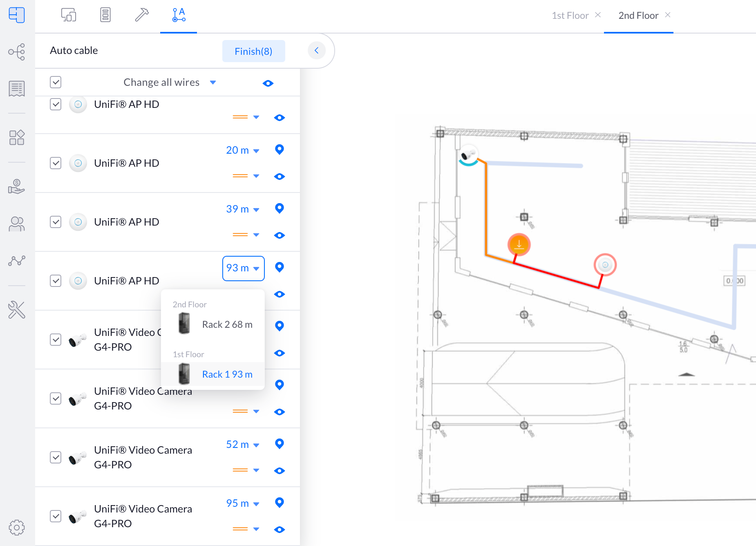Open the pricing hand-coin sidebar icon
This screenshot has width=756, height=546.
(x=16, y=186)
